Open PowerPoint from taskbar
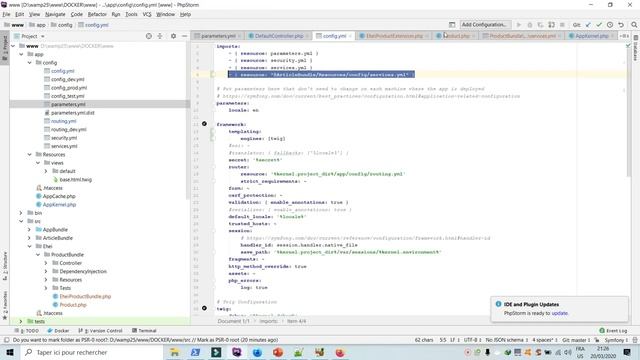This screenshot has height=360, width=640. pos(278,352)
